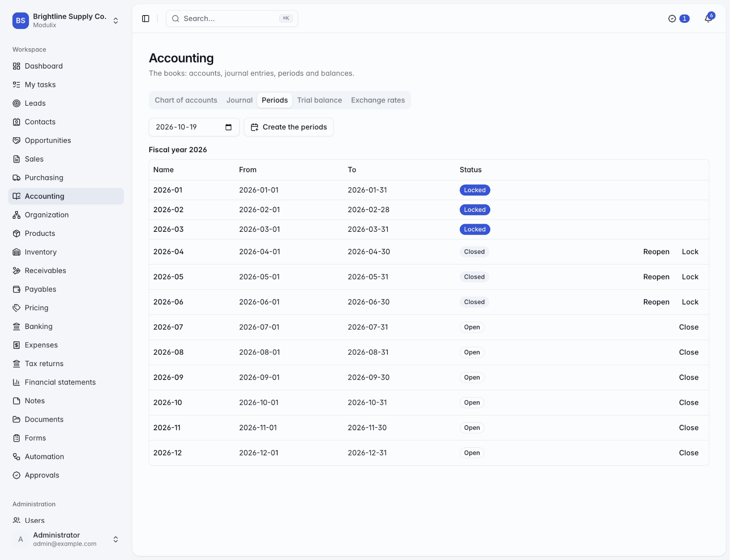Click the Dashboard sidebar icon
Viewport: 730px width, 560px height.
click(x=16, y=66)
